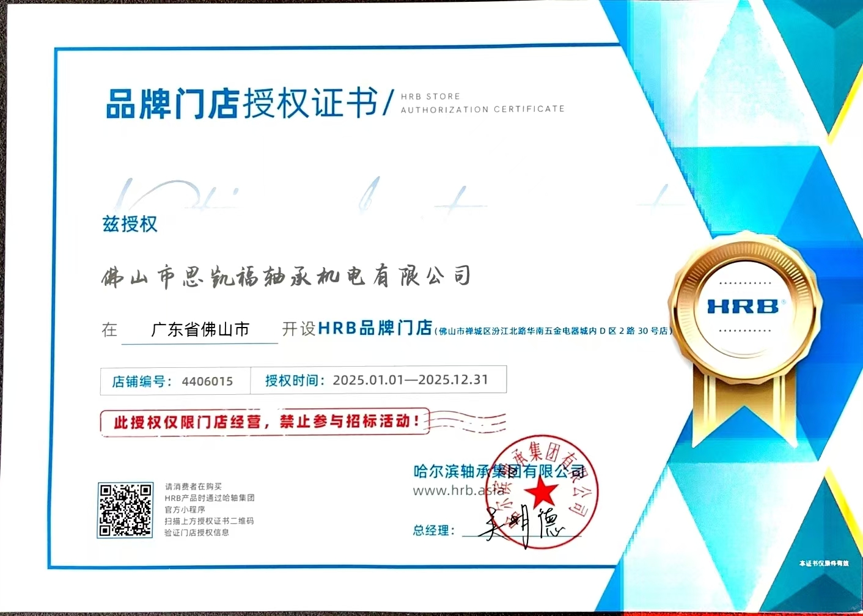This screenshot has height=616, width=863.
Task: Click the 本证书仅原件有效 footnote
Action: point(823,563)
